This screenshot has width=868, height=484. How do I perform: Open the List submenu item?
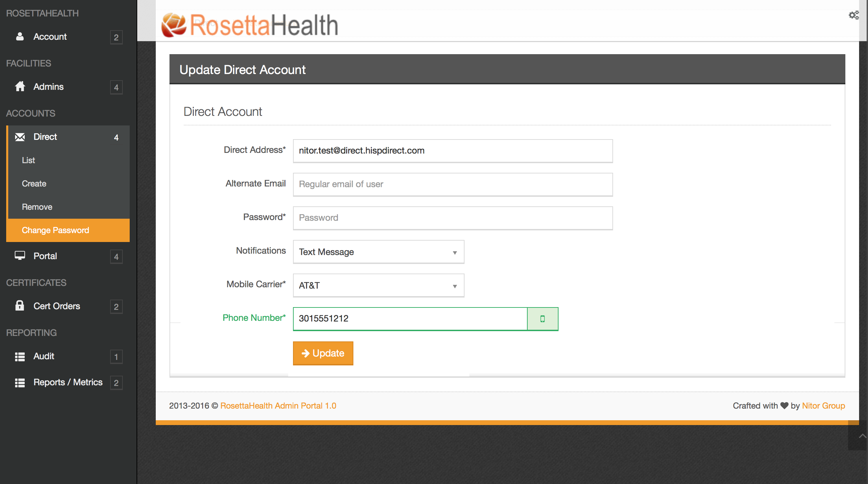point(28,160)
